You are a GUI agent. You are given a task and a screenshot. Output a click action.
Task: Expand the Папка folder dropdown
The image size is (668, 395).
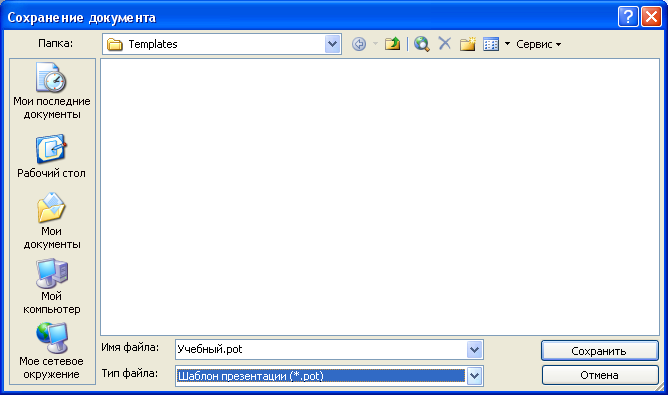point(332,44)
